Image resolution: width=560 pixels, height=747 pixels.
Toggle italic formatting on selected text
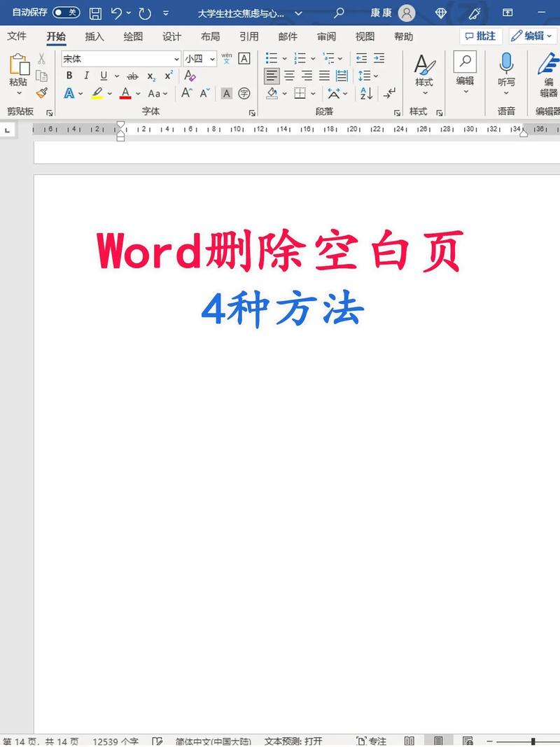pyautogui.click(x=87, y=74)
